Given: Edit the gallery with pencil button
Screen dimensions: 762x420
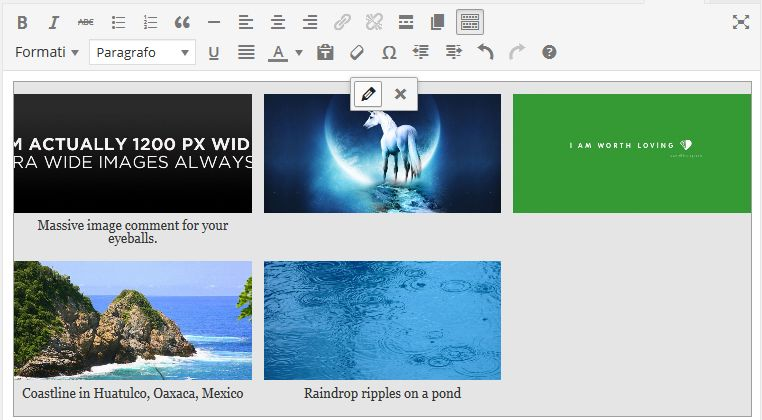Looking at the screenshot, I should (x=368, y=94).
